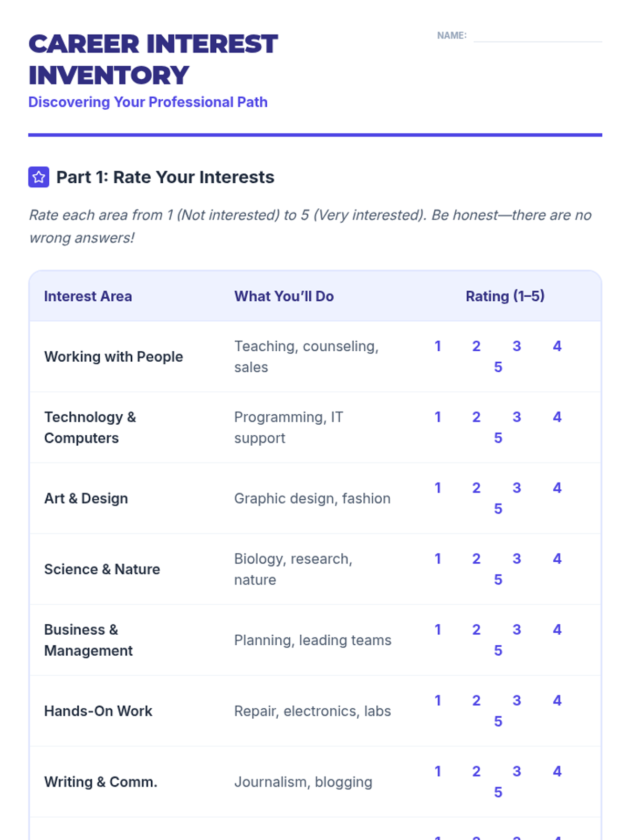Click the star icon beside Part 1

pos(38,177)
